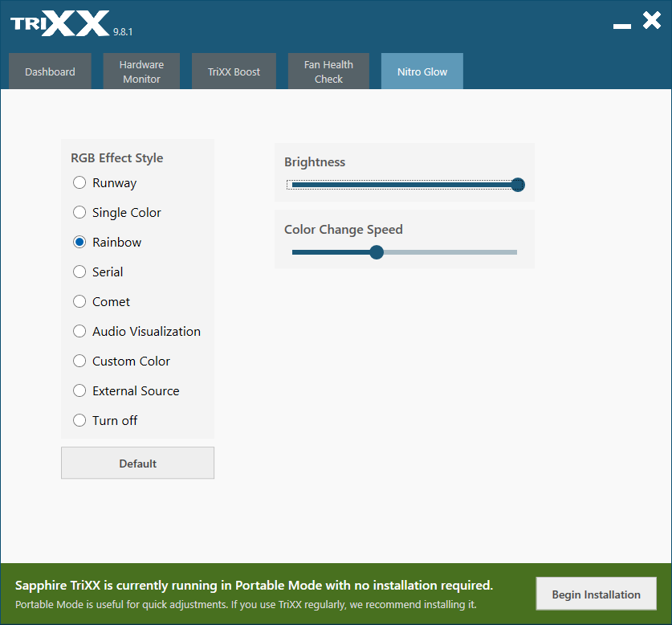The width and height of the screenshot is (672, 625).
Task: Choose the Custom Color option
Action: click(79, 361)
